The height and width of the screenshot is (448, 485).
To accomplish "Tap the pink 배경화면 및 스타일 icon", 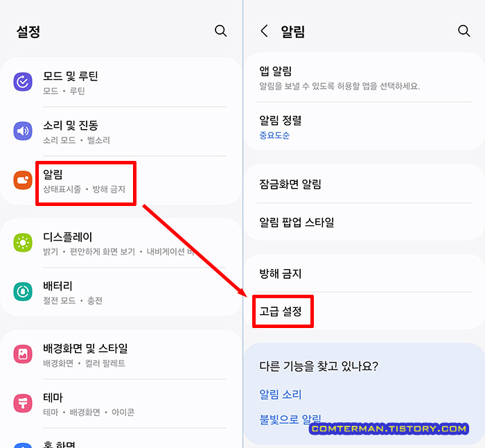I will (x=23, y=354).
